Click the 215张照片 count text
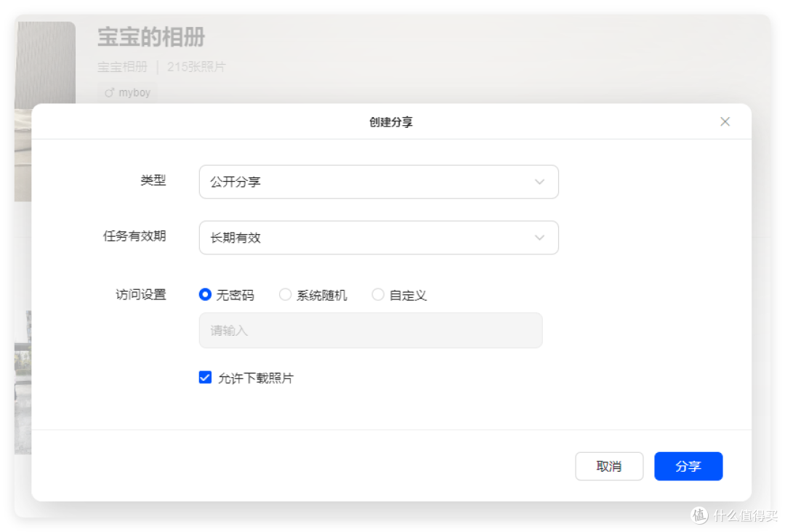 (196, 67)
